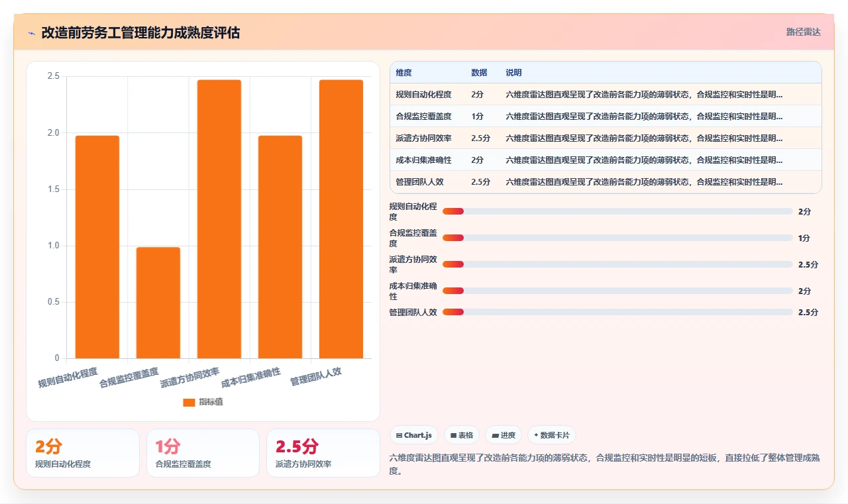Viewport: 848px width, 504px height.
Task: Select the 进度 tag chip
Action: (x=503, y=435)
